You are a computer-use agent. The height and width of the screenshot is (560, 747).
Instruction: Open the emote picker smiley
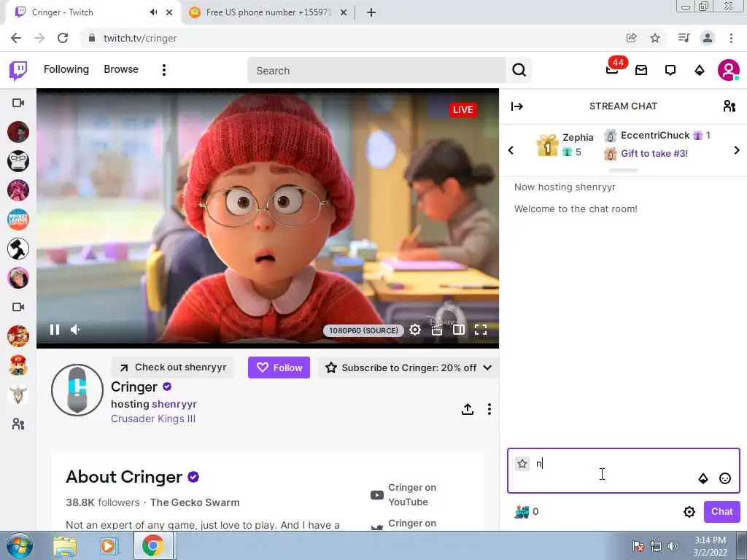(x=724, y=478)
